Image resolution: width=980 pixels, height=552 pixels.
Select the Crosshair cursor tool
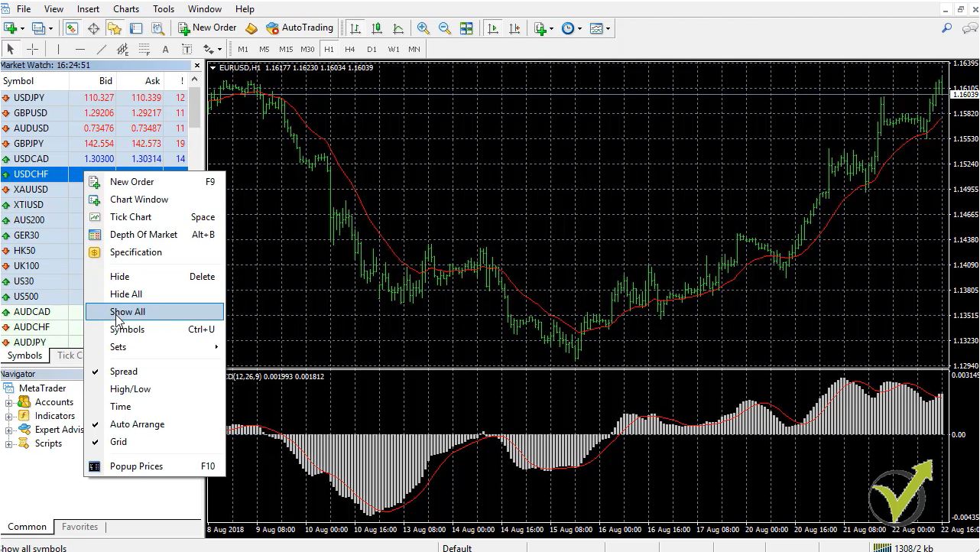pos(32,49)
